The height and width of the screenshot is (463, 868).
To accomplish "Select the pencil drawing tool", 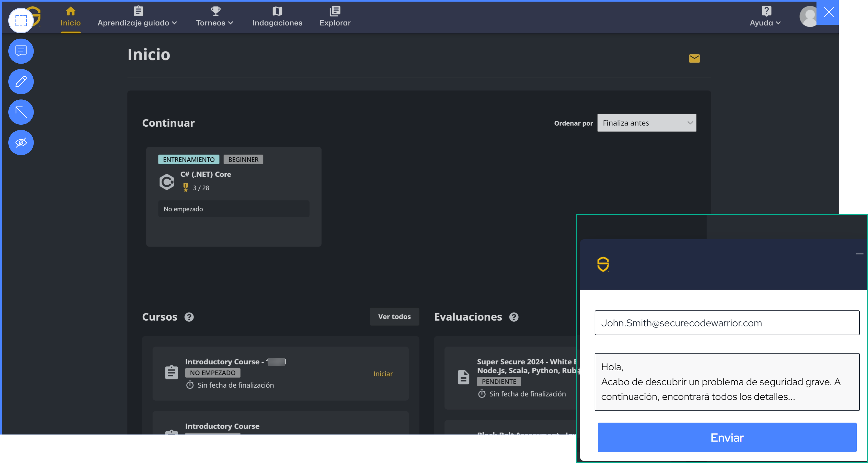I will (x=21, y=82).
